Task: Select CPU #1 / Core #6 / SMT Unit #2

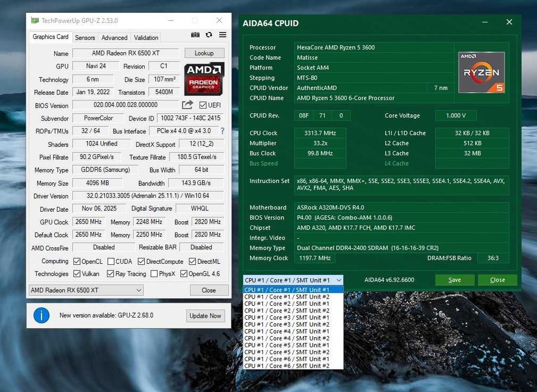Action: tap(293, 366)
